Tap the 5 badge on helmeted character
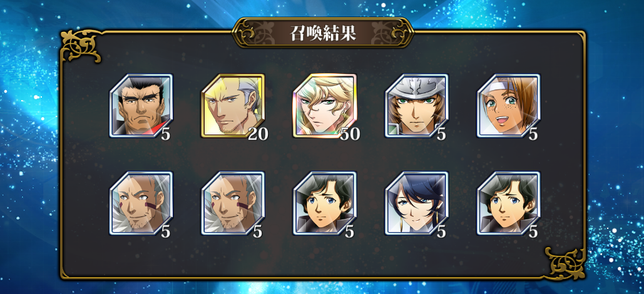Viewport: 644px width, 294px height. [441, 134]
